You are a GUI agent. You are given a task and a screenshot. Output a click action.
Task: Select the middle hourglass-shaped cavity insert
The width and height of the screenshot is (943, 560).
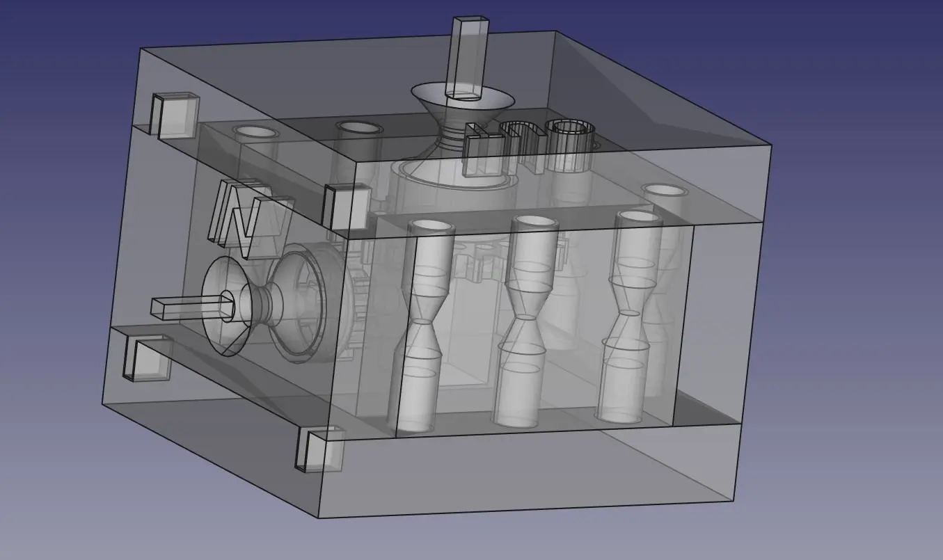click(x=528, y=317)
